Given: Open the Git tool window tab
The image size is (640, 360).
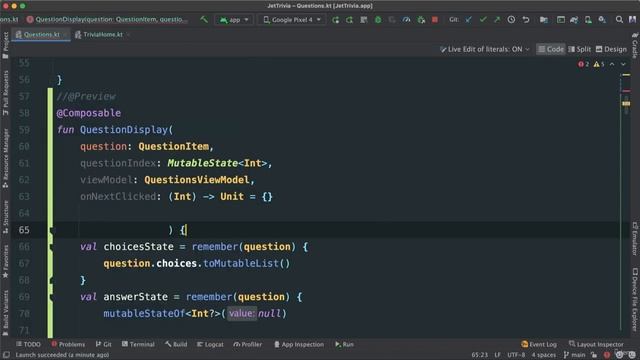Looking at the screenshot, I should pos(104,344).
